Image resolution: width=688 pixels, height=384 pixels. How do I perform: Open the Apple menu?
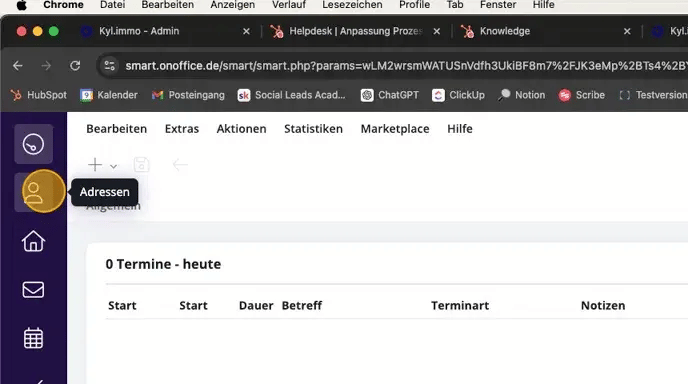pos(21,5)
